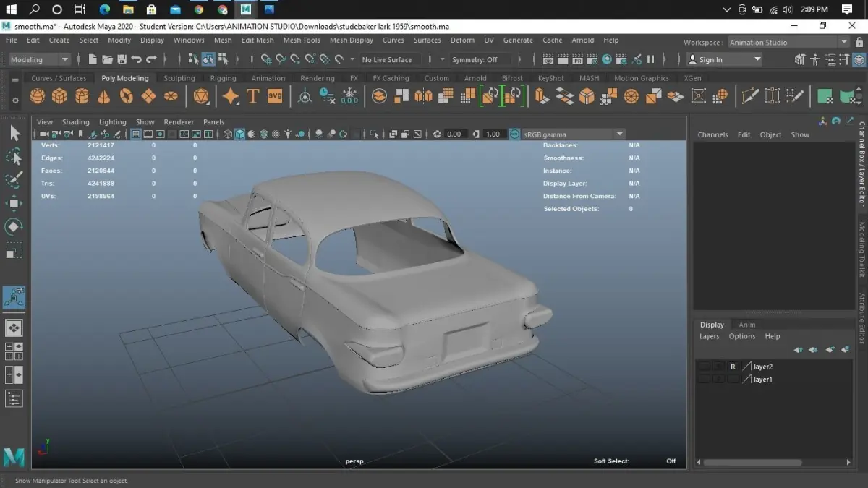868x488 pixels.
Task: Toggle the R display type of layer2
Action: tap(733, 367)
